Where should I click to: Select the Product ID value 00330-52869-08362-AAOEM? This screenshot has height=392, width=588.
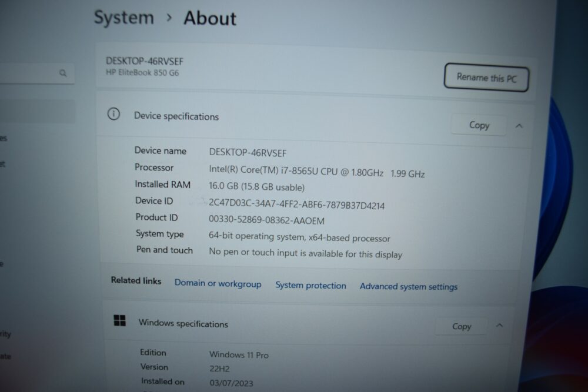pos(266,220)
